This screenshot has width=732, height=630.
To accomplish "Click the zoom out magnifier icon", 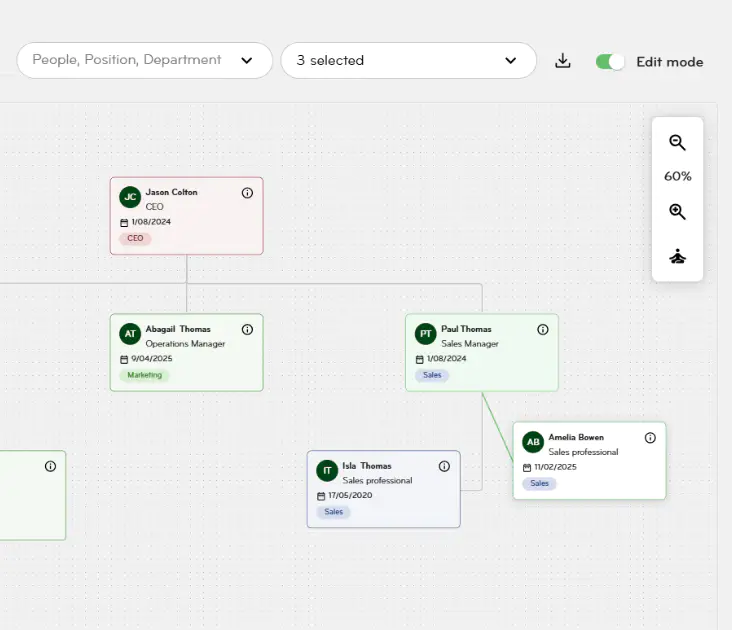I will click(677, 143).
